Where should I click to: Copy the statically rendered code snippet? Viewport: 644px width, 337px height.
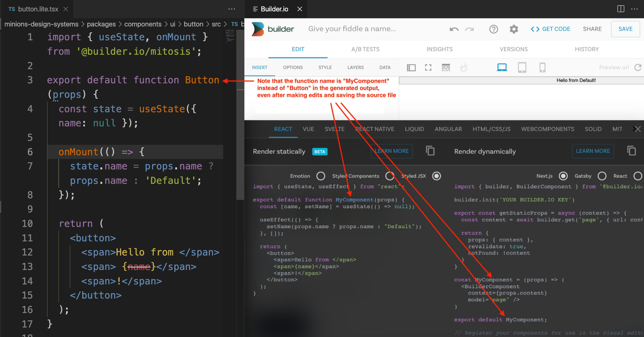430,151
